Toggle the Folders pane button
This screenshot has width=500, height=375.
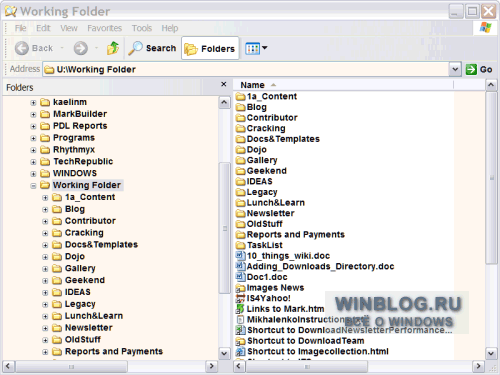[x=210, y=49]
